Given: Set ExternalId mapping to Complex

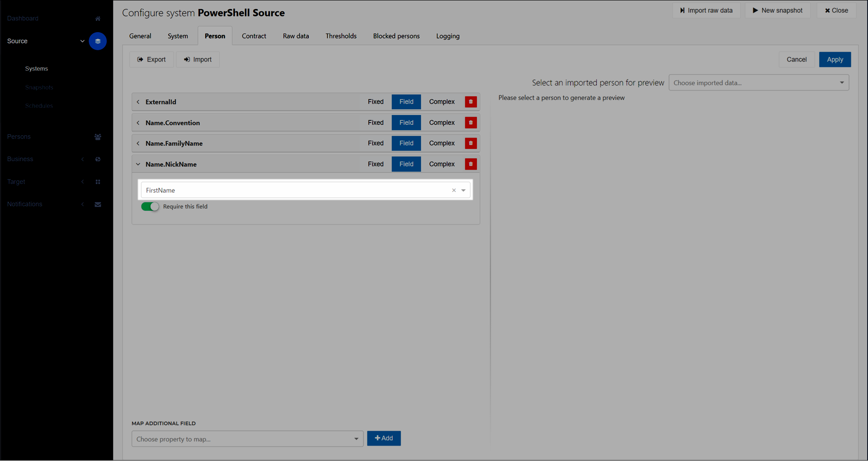Looking at the screenshot, I should tap(442, 102).
